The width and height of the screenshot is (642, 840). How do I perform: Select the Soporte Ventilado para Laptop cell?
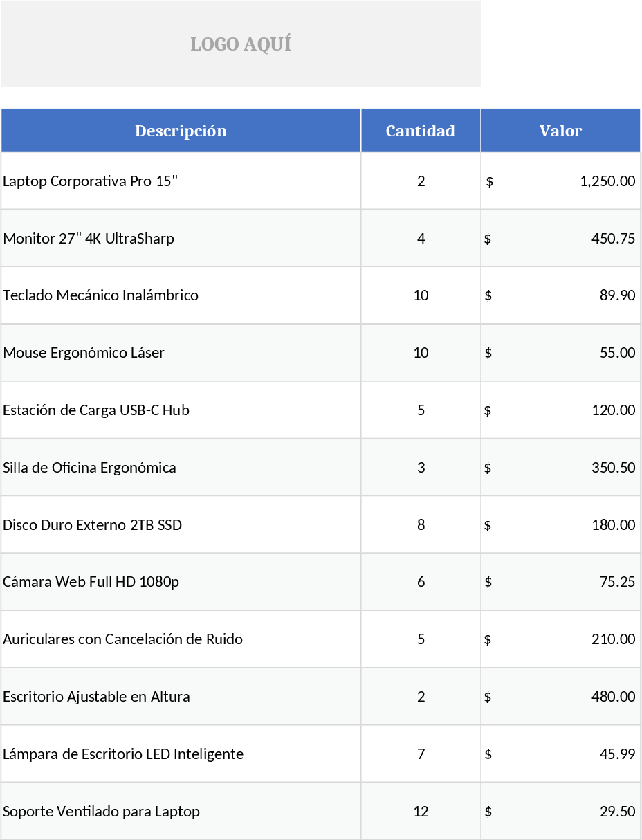[102, 812]
